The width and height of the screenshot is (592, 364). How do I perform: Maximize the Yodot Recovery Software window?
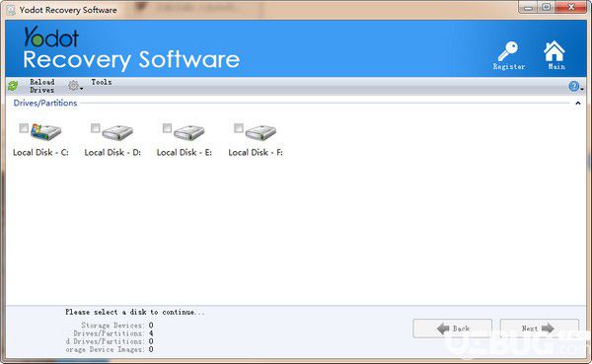[x=546, y=7]
